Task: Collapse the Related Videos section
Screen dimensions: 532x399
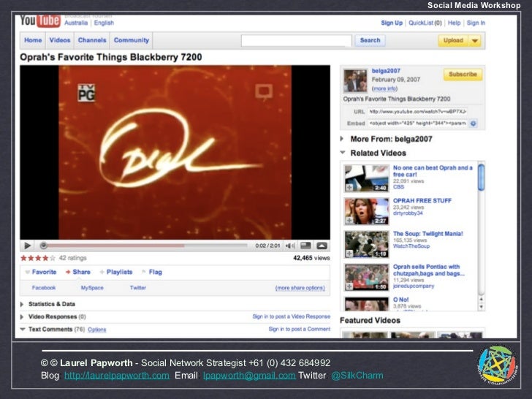Action: point(343,153)
